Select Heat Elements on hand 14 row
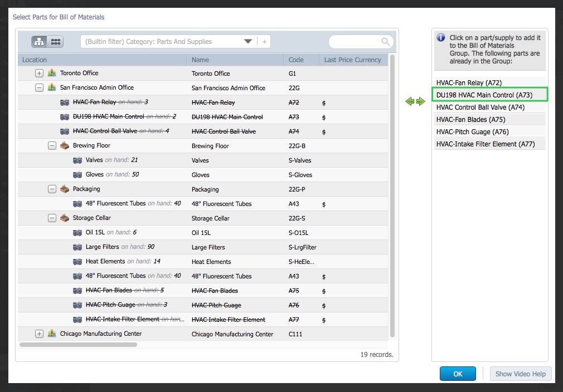The height and width of the screenshot is (392, 563). 203,262
